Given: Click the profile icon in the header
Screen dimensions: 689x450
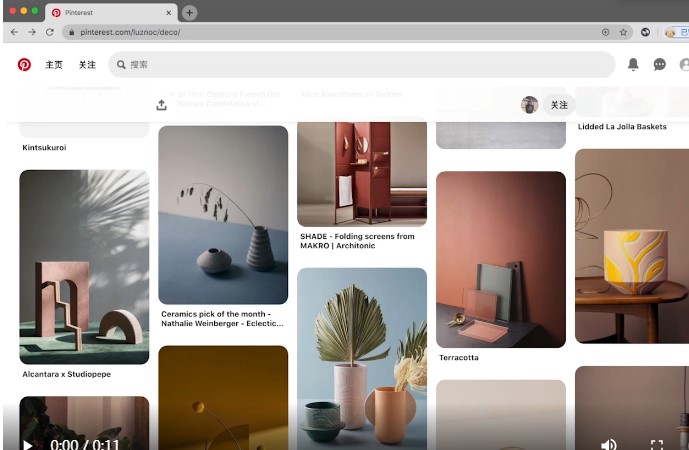Looking at the screenshot, I should click(x=684, y=65).
